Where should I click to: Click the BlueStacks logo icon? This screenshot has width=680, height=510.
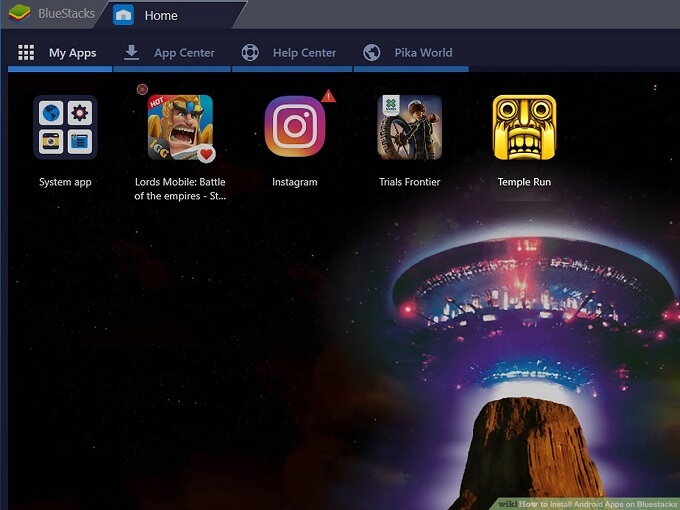pos(20,13)
